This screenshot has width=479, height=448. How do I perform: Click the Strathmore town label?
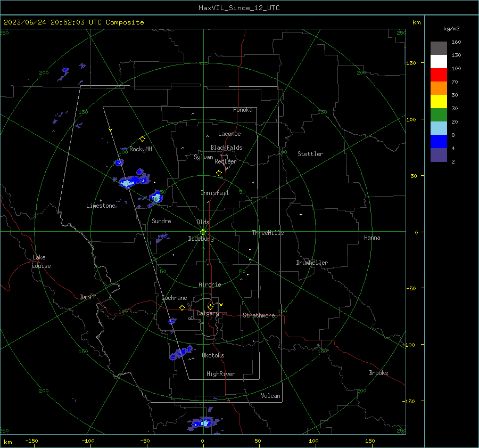point(259,315)
